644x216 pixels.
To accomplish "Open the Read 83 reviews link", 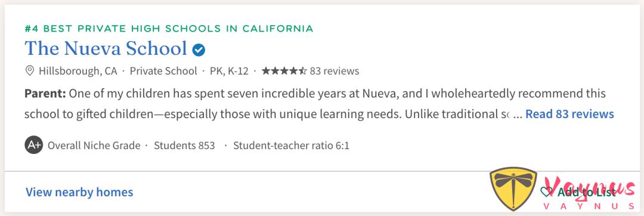I will (569, 114).
